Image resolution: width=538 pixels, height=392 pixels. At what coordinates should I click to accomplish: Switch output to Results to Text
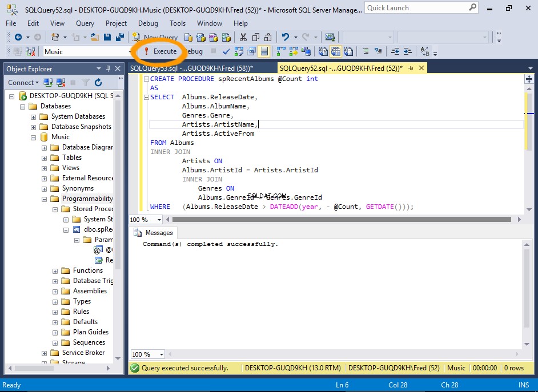(323, 52)
